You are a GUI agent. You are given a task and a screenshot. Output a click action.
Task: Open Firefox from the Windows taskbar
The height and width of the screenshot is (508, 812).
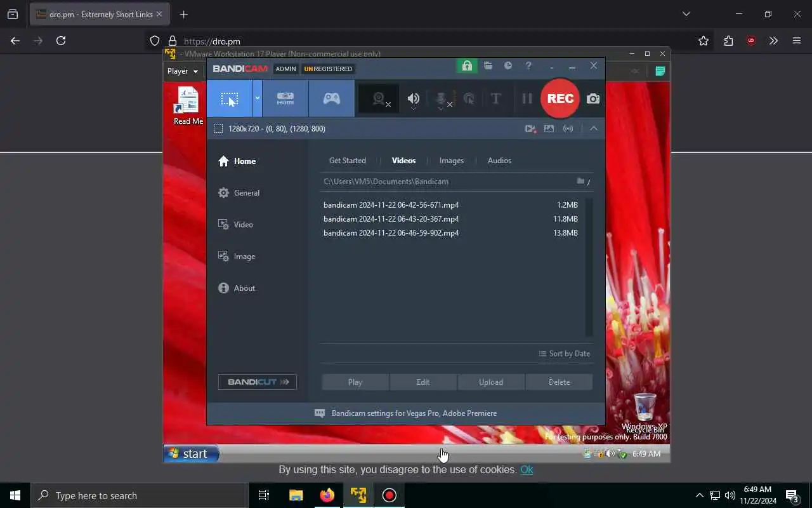pyautogui.click(x=327, y=495)
